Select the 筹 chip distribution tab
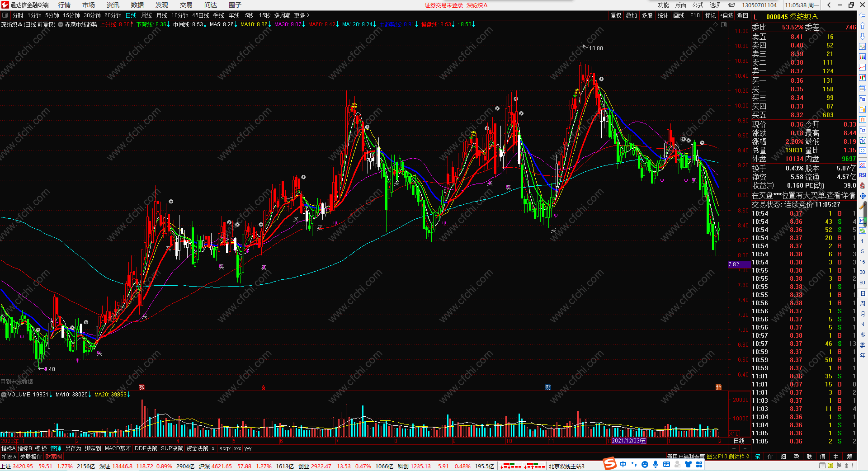This screenshot has width=868, height=471. pos(849,457)
